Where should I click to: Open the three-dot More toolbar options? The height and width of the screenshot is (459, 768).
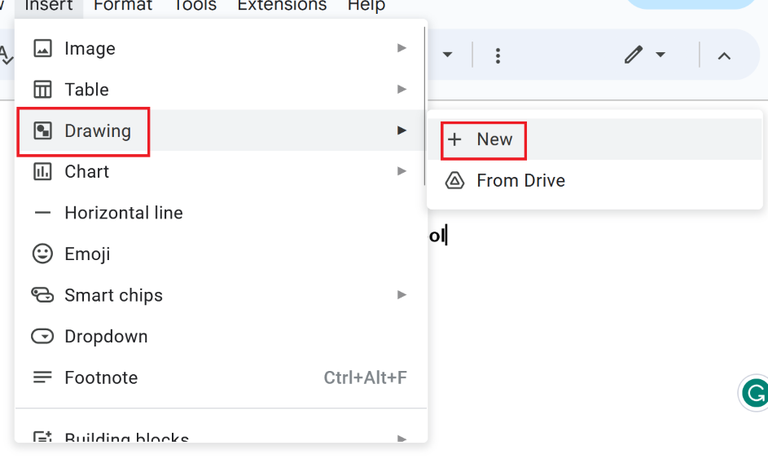(x=498, y=56)
